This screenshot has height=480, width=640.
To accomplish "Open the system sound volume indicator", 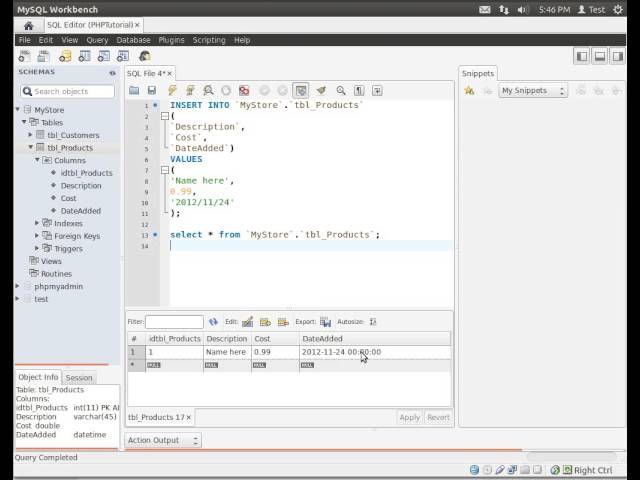I will pyautogui.click(x=523, y=9).
